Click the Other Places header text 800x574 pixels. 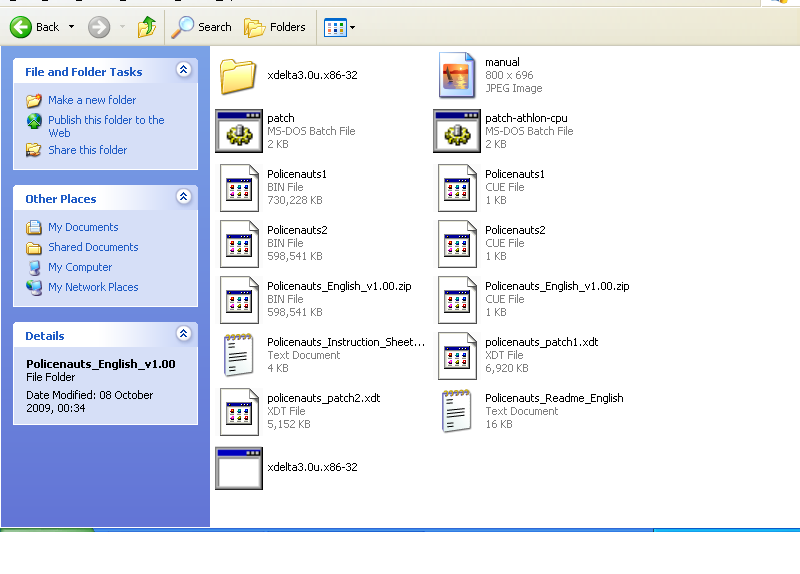point(61,199)
